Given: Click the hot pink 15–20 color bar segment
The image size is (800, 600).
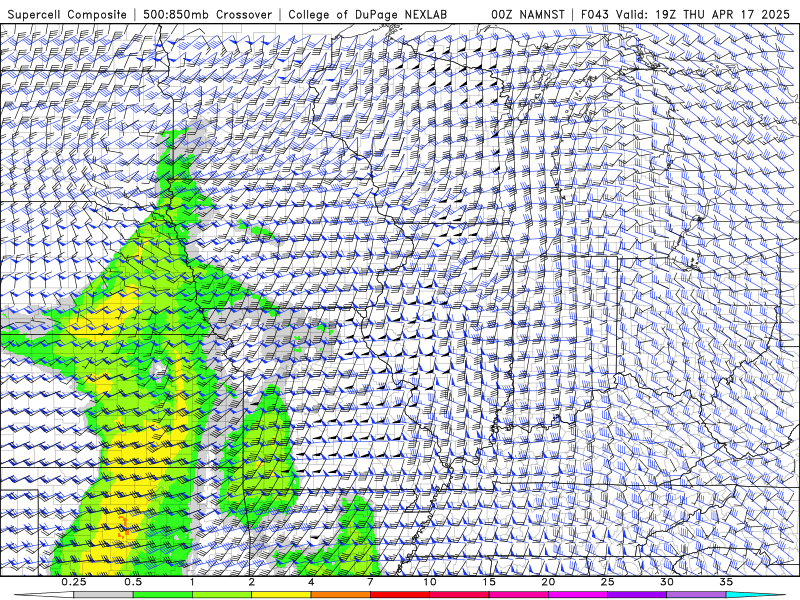Looking at the screenshot, I should pos(518,595).
